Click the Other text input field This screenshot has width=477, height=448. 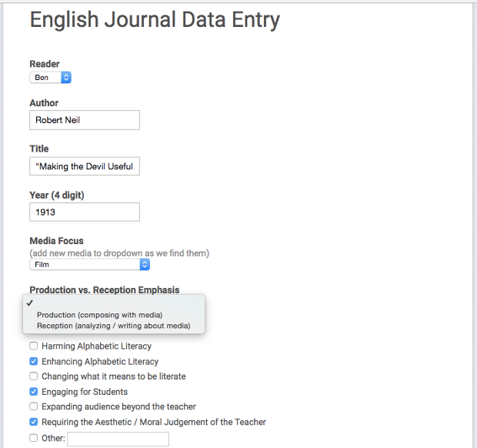(118, 440)
